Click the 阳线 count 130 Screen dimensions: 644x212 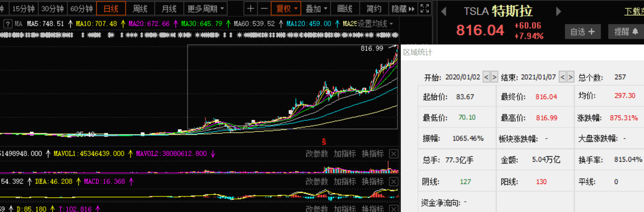tap(541, 181)
